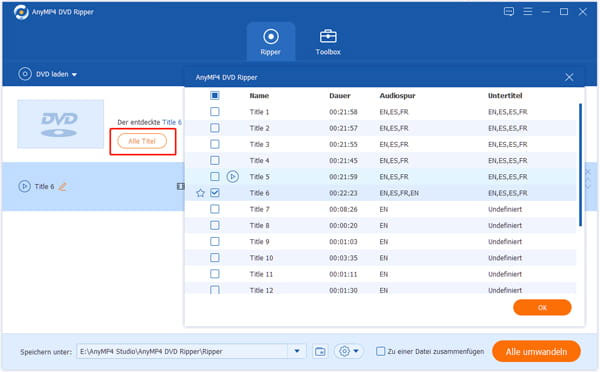Click the DVD laden disc icon
The width and height of the screenshot is (600, 372).
(25, 74)
